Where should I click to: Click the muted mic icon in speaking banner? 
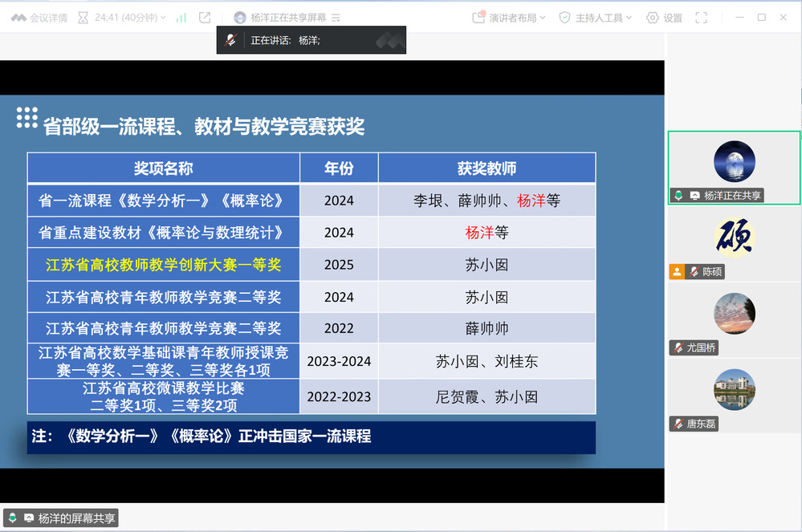click(231, 40)
